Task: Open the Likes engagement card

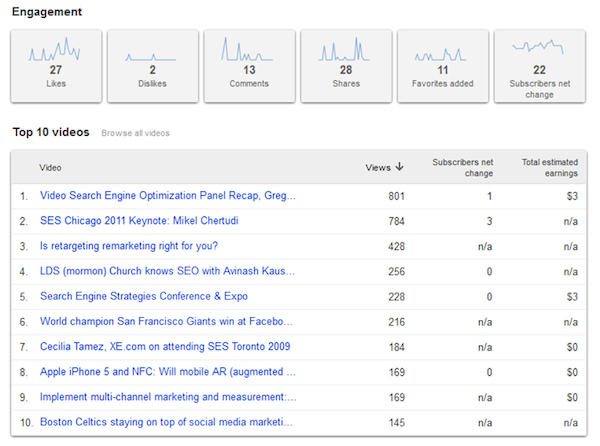Action: (x=56, y=66)
